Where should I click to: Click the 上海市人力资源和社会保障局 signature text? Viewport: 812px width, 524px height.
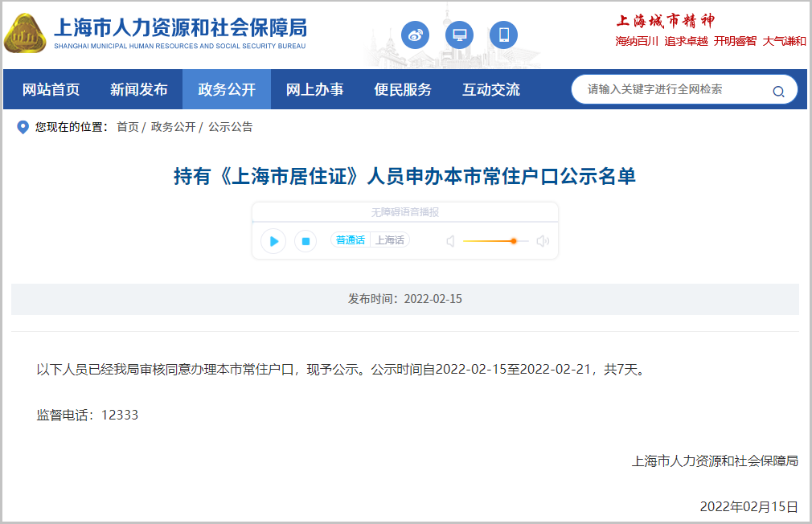tap(715, 461)
